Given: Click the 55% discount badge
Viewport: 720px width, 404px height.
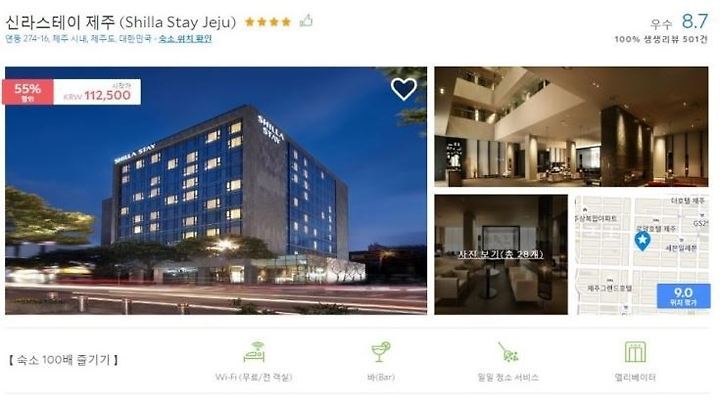Looking at the screenshot, I should click(x=28, y=92).
